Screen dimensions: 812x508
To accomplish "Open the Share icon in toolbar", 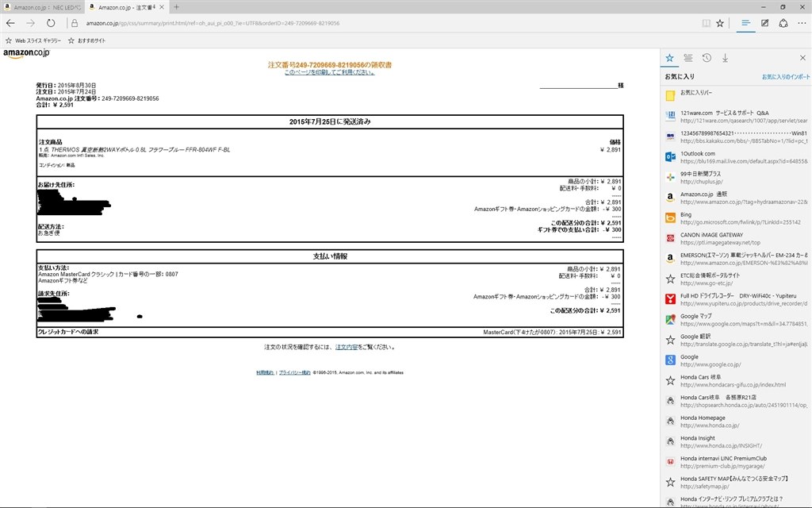I will tap(783, 23).
